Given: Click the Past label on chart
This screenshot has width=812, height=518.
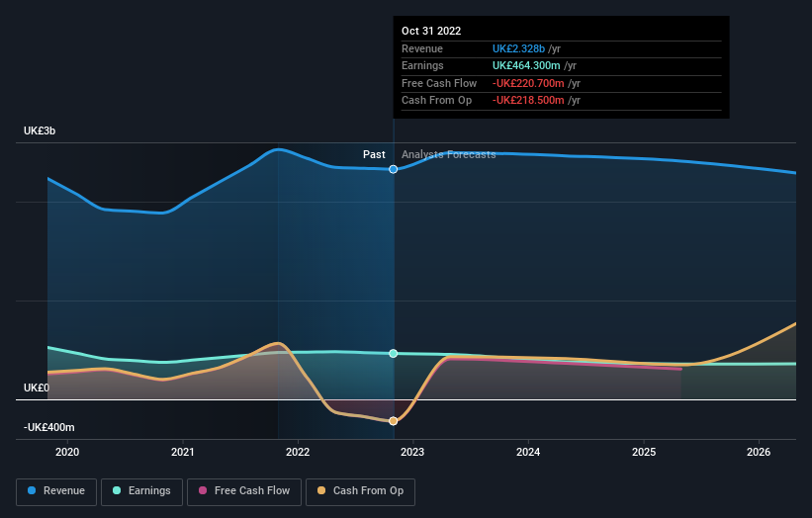Looking at the screenshot, I should click(374, 155).
